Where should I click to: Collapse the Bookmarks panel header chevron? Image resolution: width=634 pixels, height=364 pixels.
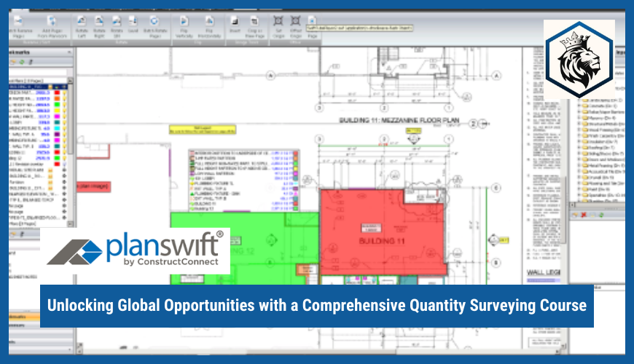coord(69,52)
